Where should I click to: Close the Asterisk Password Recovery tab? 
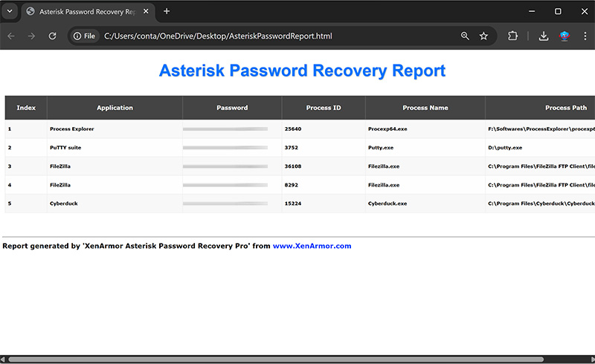(146, 11)
